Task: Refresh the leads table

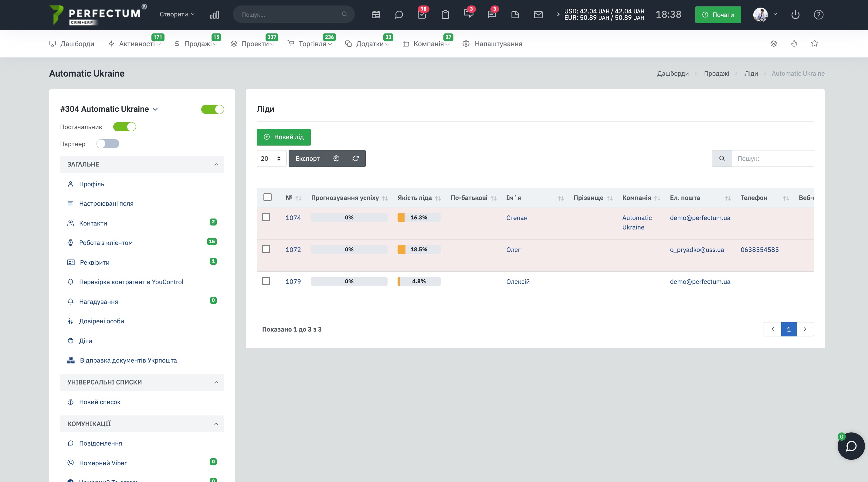Action: click(356, 159)
